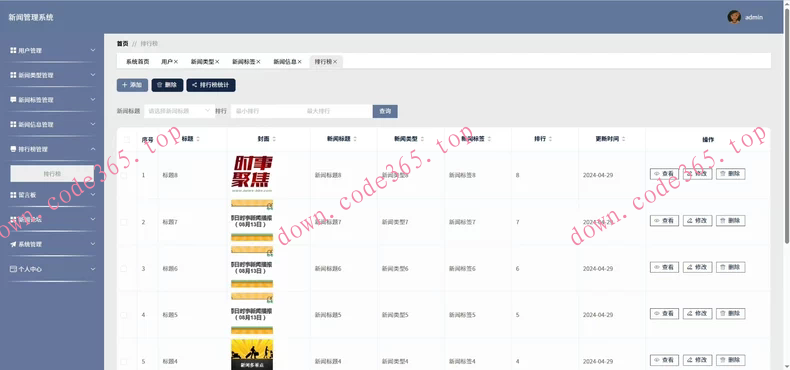The width and height of the screenshot is (790, 370).
Task: Click the 系统管理 paper plane icon
Action: coord(13,244)
